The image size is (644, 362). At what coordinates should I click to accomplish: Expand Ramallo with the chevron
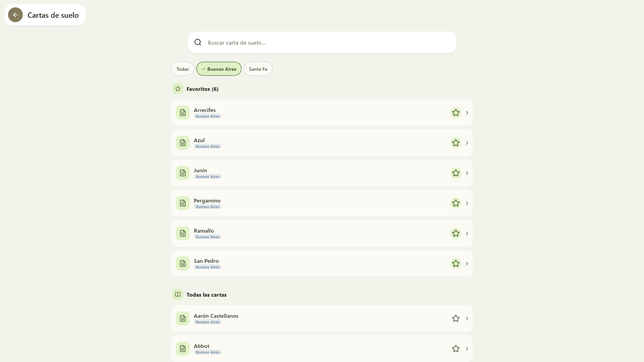467,233
